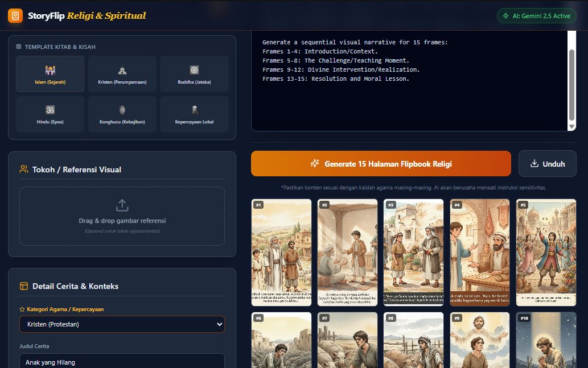The width and height of the screenshot is (588, 368).
Task: Open flipbook page thumbnail #1
Action: tap(282, 253)
